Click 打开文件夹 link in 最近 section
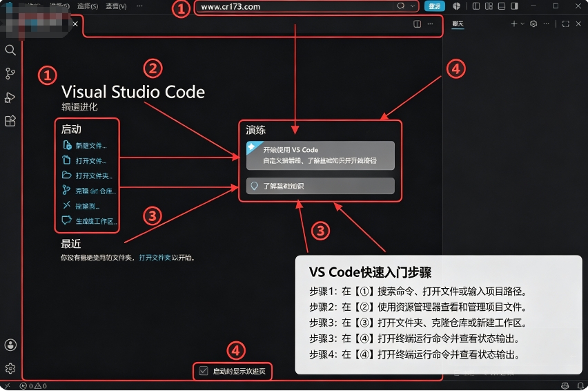This screenshot has width=588, height=391. tap(155, 258)
